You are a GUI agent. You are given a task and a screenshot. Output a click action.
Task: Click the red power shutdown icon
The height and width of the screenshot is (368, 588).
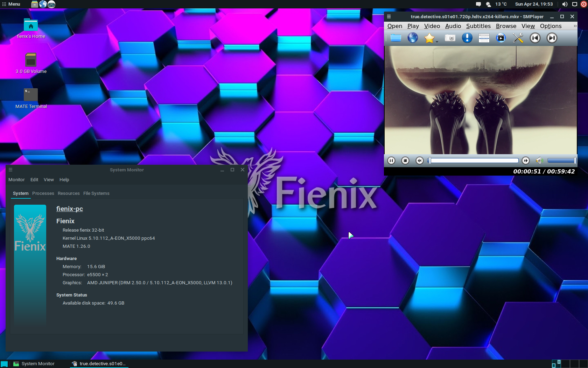click(584, 4)
